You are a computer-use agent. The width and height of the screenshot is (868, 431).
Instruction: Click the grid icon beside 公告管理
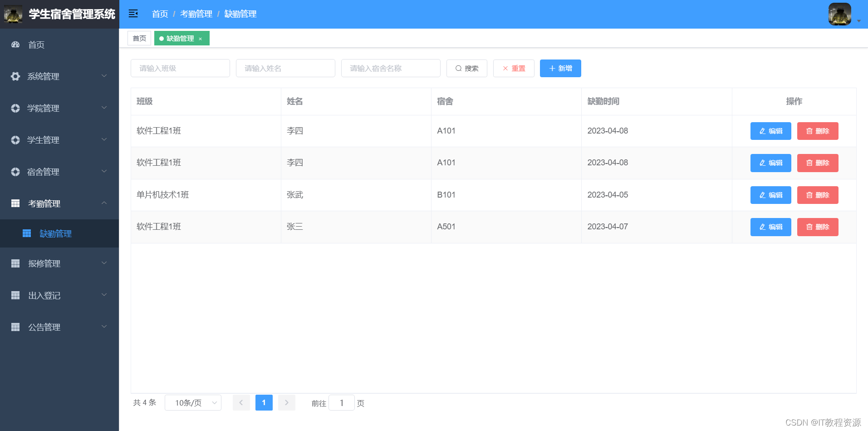point(15,327)
